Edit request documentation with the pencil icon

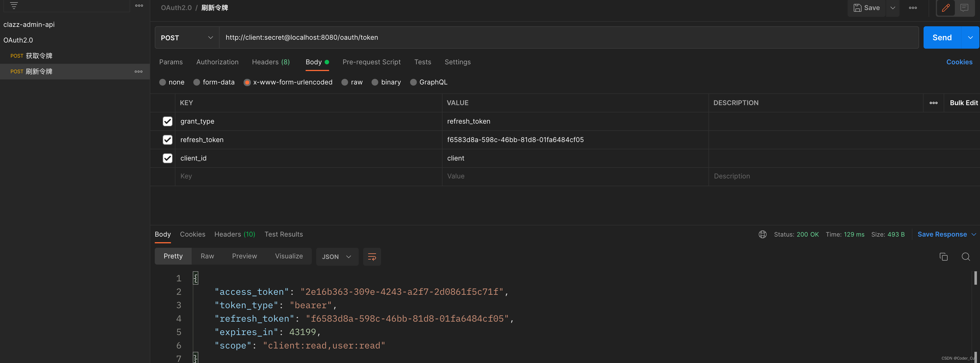pyautogui.click(x=946, y=8)
